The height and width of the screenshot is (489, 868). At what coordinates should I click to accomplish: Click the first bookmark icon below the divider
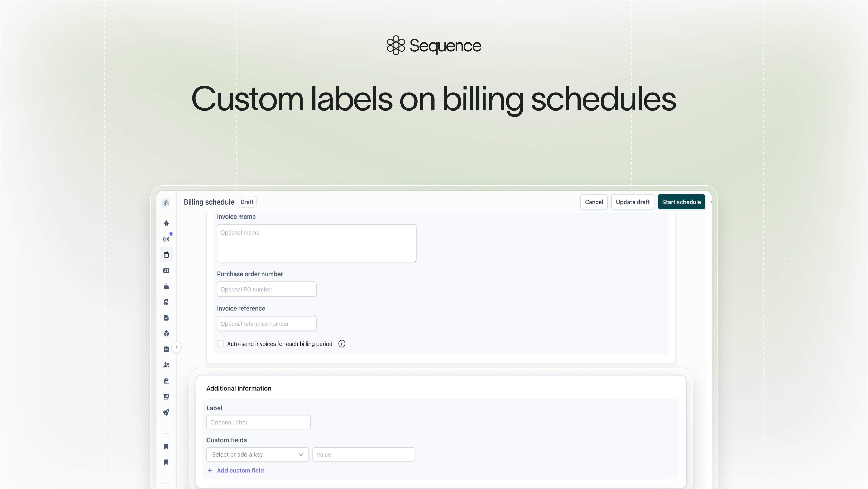pyautogui.click(x=166, y=447)
